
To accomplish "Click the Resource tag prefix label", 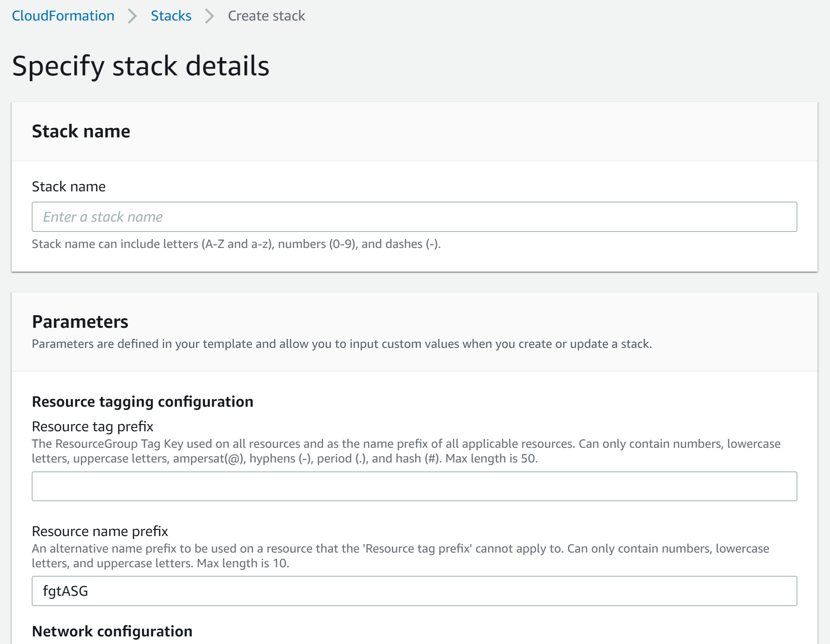I will pos(91,426).
